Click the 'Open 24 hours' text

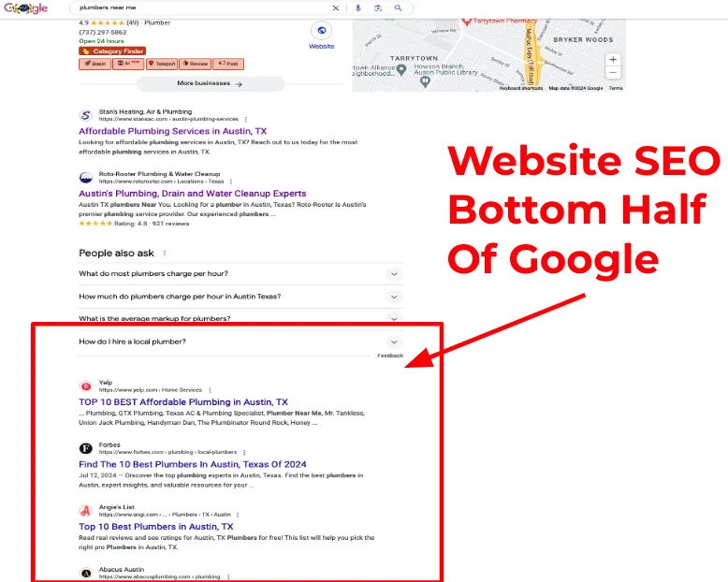coord(101,41)
